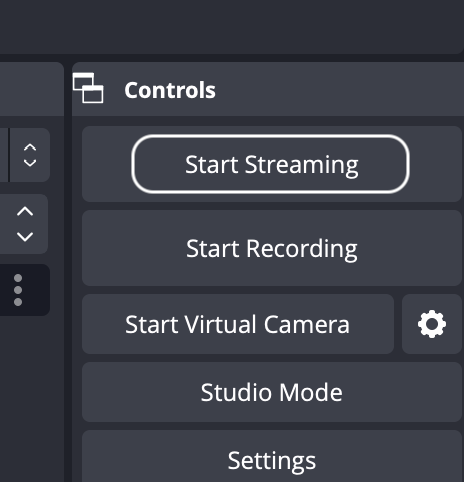This screenshot has height=482, width=464.
Task: Click the Controls dock header bar right of the title
Action: (x=340, y=89)
